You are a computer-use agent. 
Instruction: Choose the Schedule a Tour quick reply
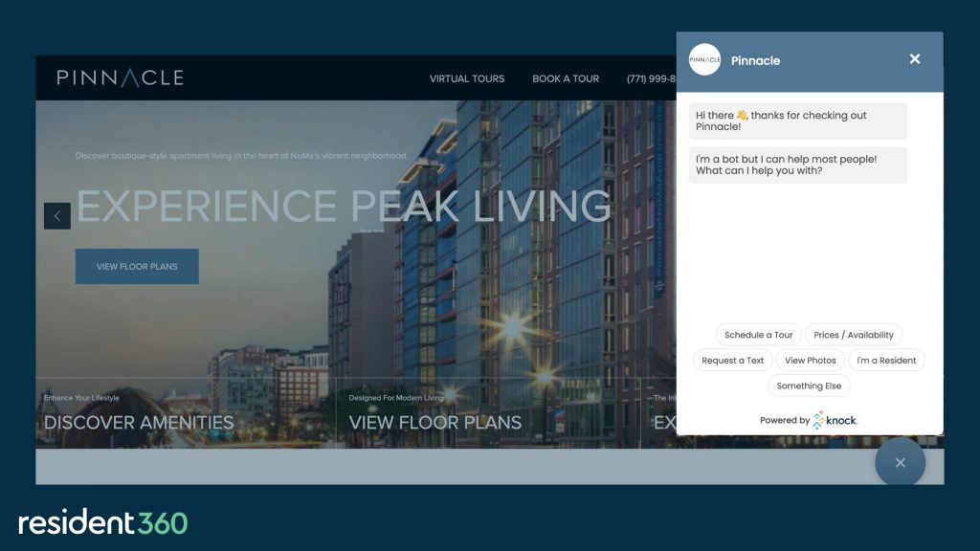point(758,334)
